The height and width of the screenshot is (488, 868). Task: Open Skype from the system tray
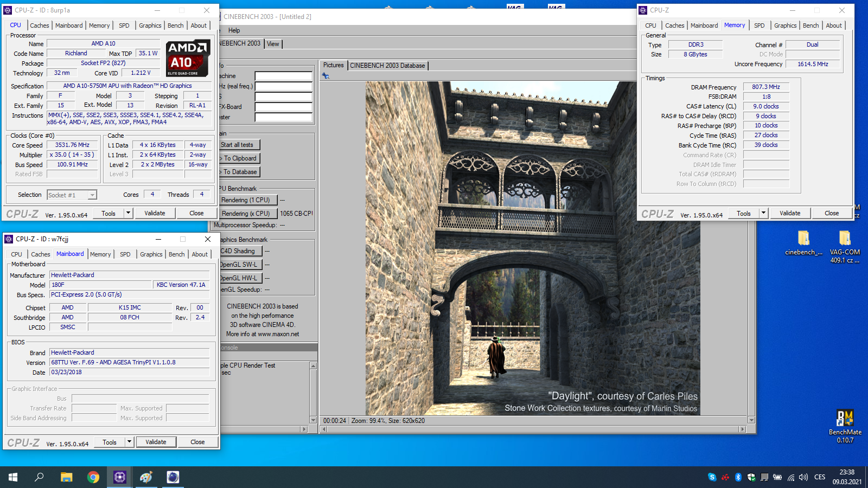point(712,477)
